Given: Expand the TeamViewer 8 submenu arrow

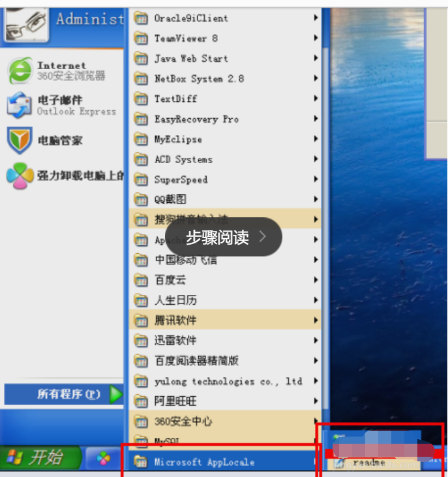Looking at the screenshot, I should [316, 38].
